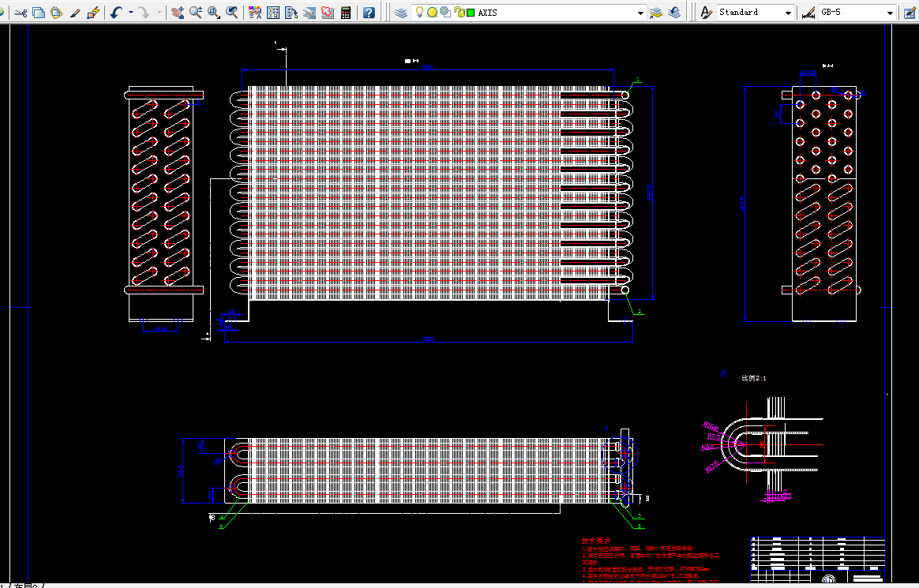Click the Undo arrow button

tap(116, 13)
